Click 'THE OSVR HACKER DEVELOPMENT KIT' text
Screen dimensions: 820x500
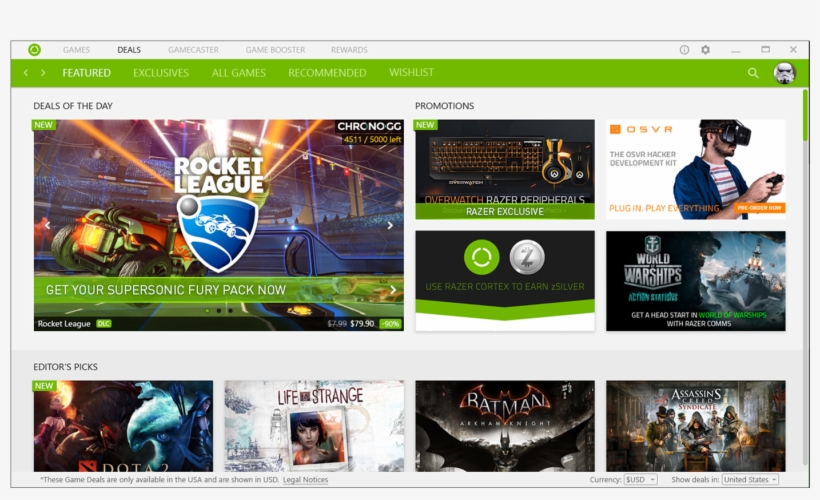pos(643,158)
